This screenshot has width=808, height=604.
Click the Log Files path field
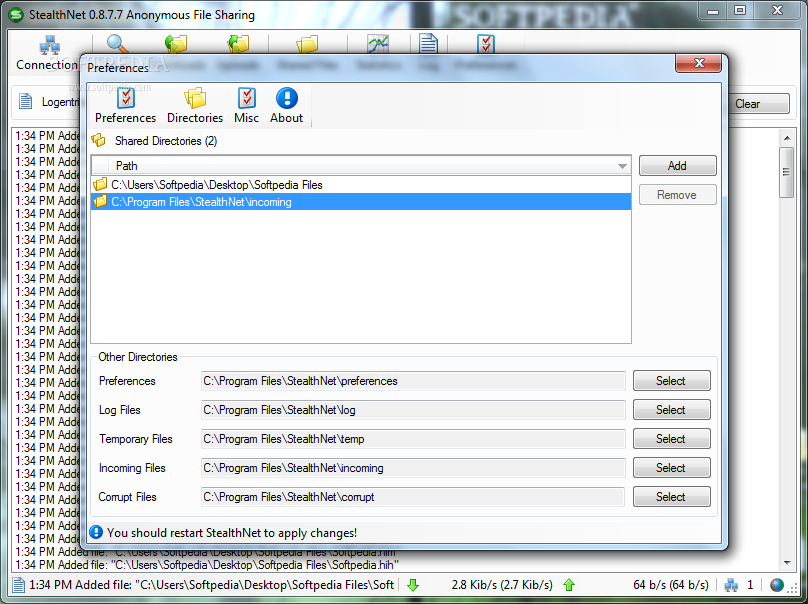coord(413,410)
